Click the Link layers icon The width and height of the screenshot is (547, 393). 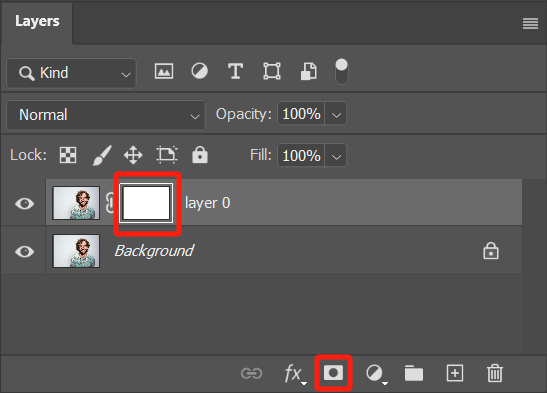tap(252, 373)
